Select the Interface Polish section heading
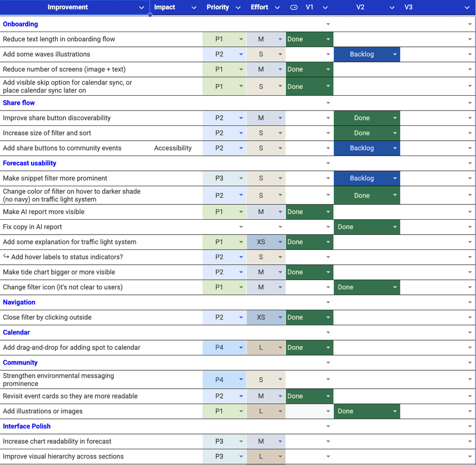476x465 pixels. (26, 426)
